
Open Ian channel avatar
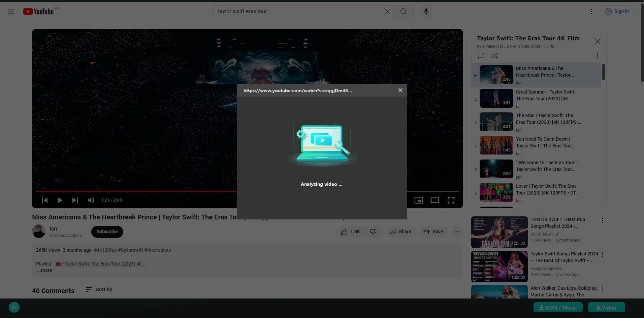39,231
